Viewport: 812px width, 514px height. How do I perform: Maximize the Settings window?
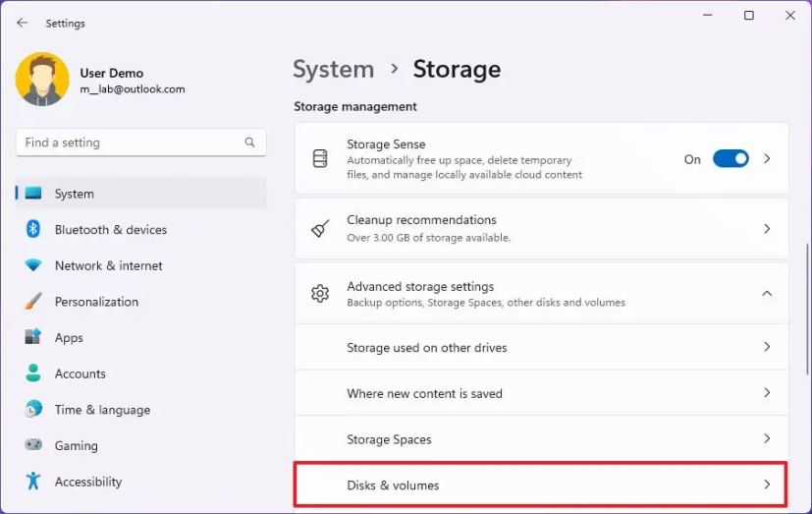[x=749, y=16]
